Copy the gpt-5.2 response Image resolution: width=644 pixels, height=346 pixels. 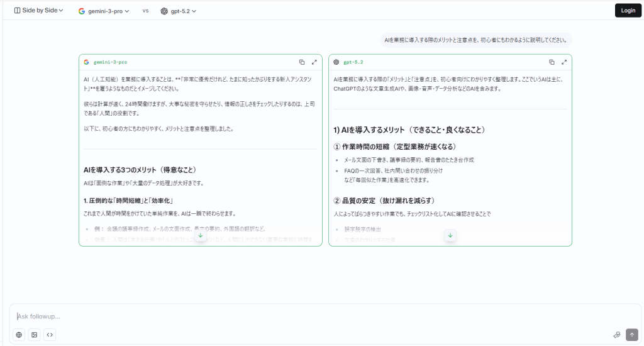552,62
